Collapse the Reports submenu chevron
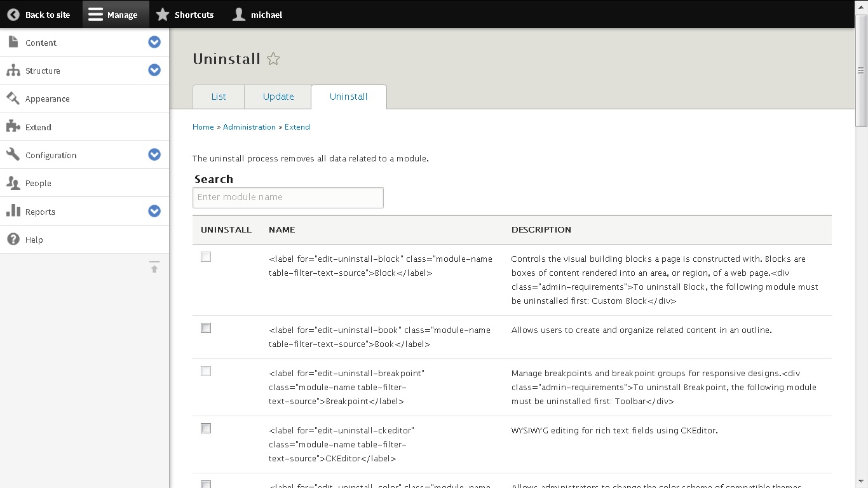 click(154, 211)
